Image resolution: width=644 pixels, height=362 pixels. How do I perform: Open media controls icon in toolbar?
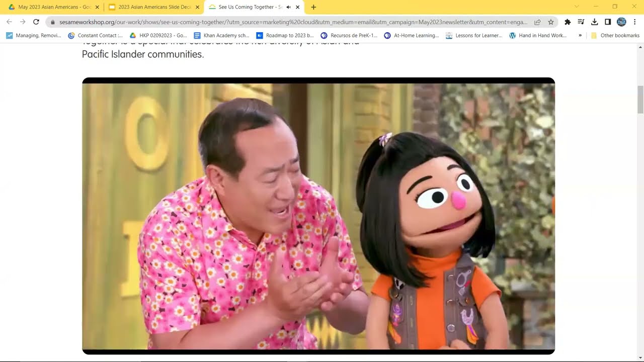click(581, 22)
